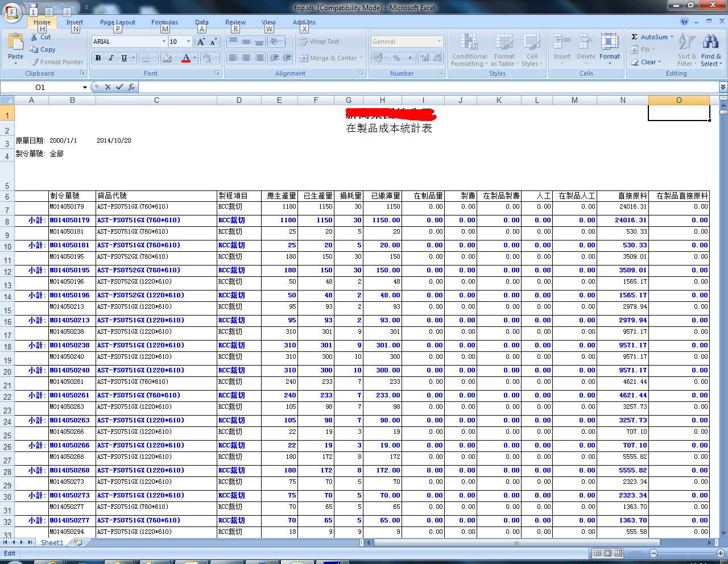Click the Select All corner button
The height and width of the screenshot is (564, 728).
pos(7,100)
